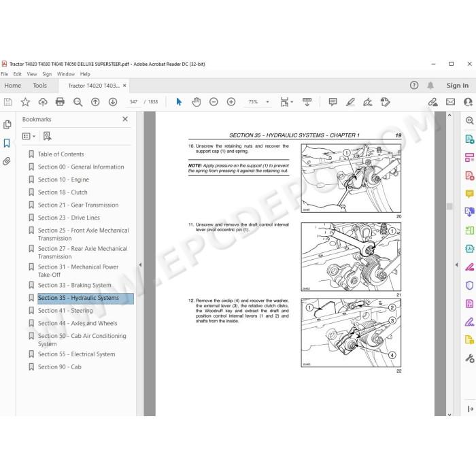Collapse the left navigation pane arrow
476x476 pixels.
coord(140,265)
